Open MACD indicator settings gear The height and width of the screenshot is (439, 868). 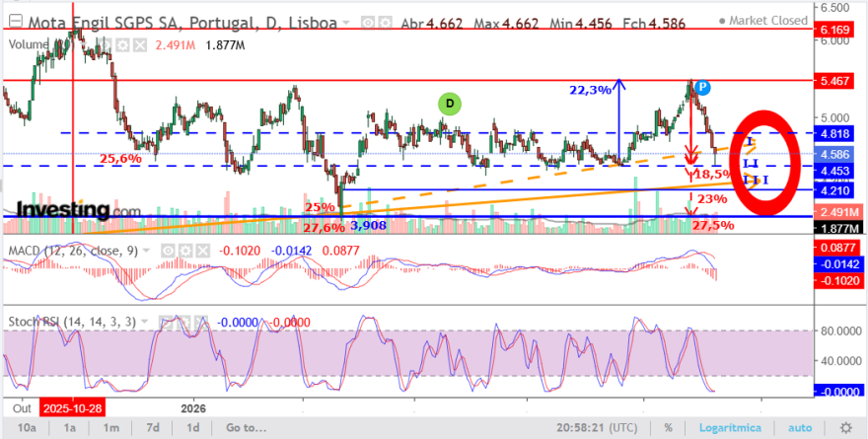[x=185, y=251]
